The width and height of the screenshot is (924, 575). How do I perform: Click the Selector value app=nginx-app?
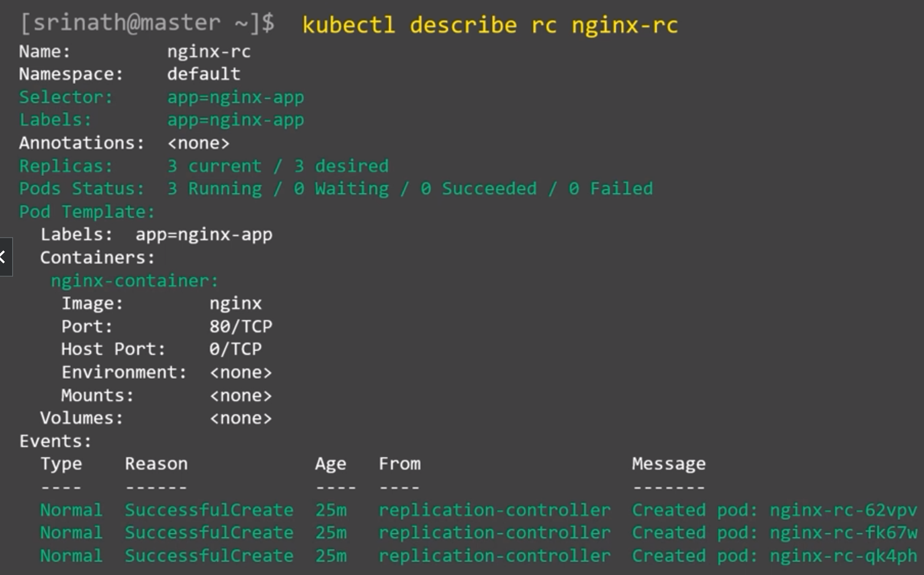235,97
